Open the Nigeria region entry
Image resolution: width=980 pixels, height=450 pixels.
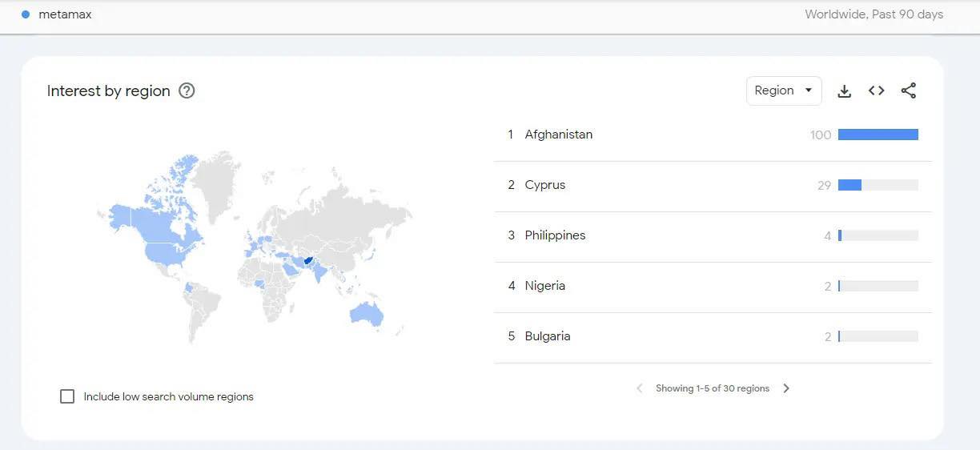click(x=713, y=286)
